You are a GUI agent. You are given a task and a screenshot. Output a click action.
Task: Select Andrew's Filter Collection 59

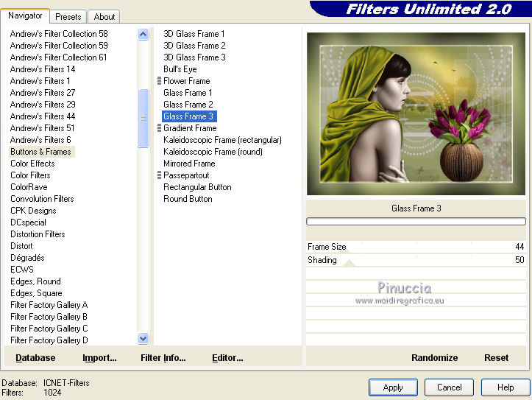[59, 46]
